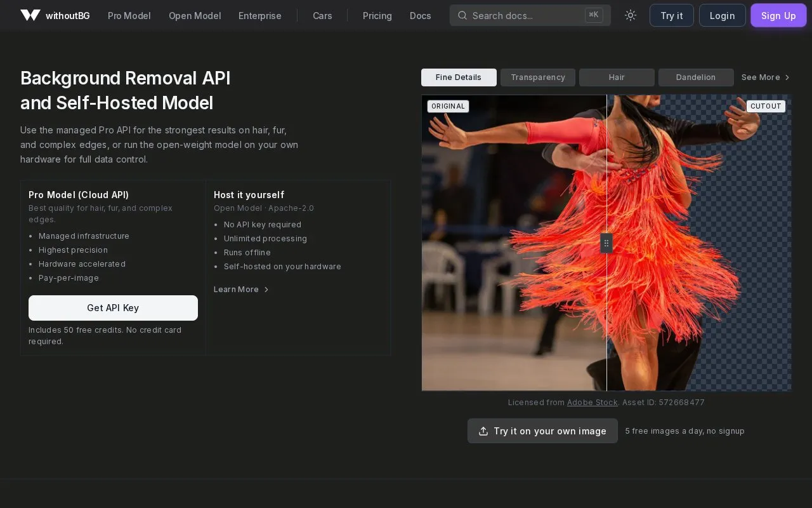812x508 pixels.
Task: Open the Pro Model nav item
Action: 129,15
